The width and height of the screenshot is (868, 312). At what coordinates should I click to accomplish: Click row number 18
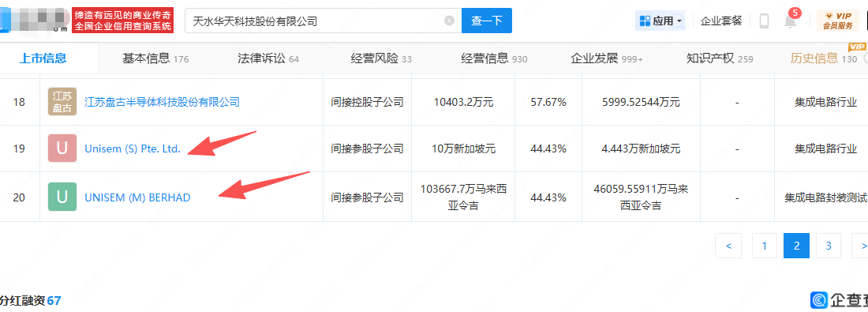pyautogui.click(x=20, y=102)
